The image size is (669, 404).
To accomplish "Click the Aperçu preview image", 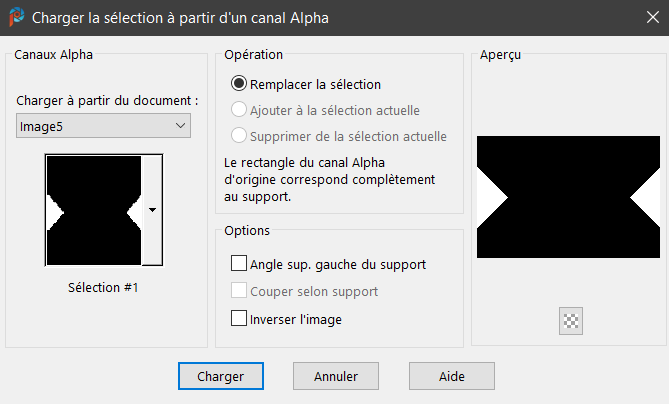I will click(x=568, y=195).
